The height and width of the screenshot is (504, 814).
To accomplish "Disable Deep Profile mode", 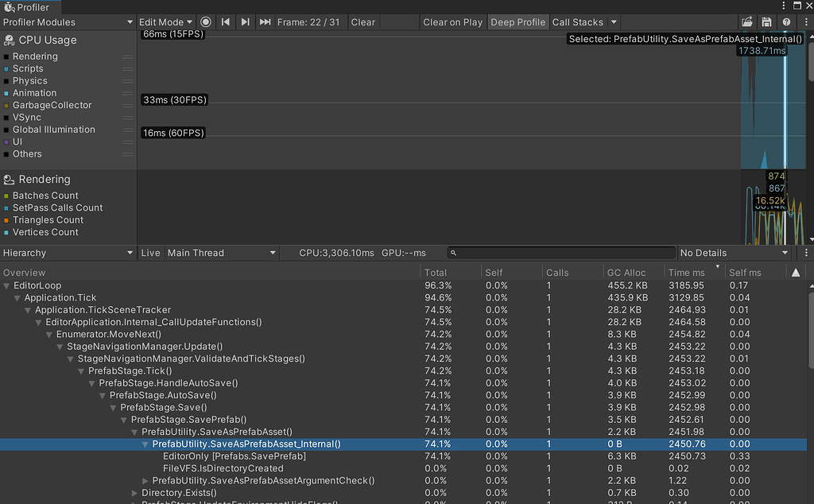I will [517, 22].
